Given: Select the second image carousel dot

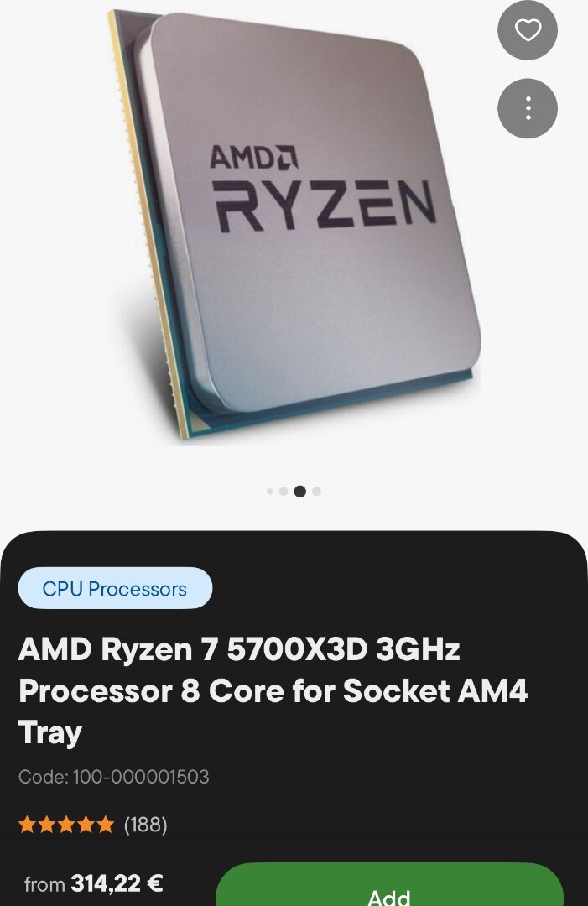Looking at the screenshot, I should click(x=283, y=491).
